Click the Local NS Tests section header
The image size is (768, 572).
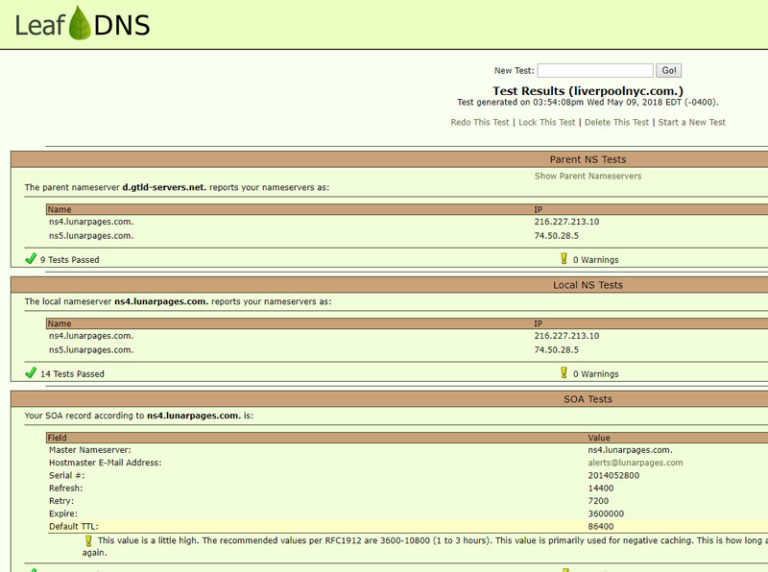tap(587, 285)
